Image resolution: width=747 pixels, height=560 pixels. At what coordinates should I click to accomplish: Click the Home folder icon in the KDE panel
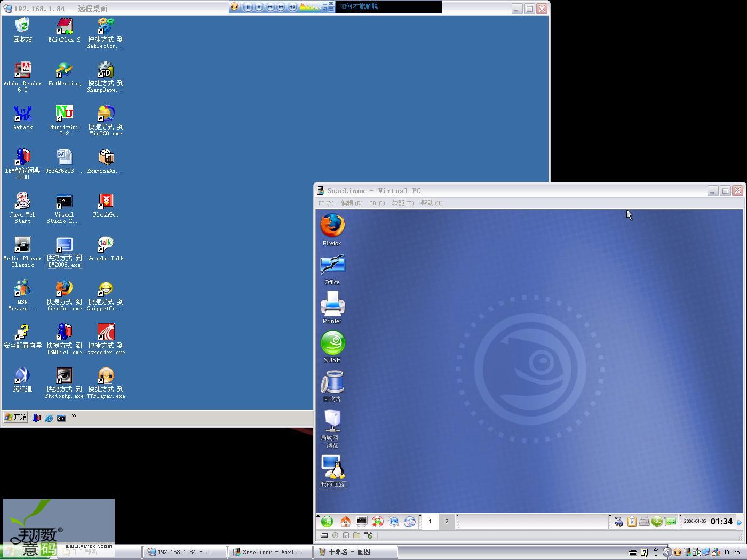click(346, 522)
